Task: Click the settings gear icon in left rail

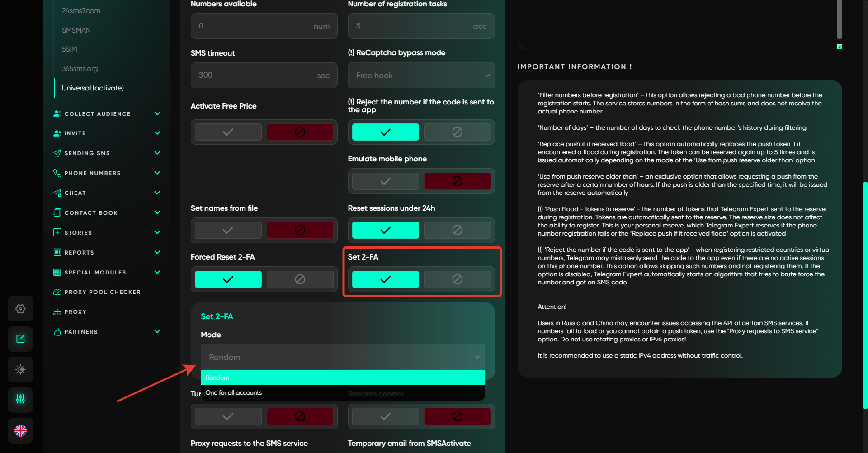Action: [20, 309]
